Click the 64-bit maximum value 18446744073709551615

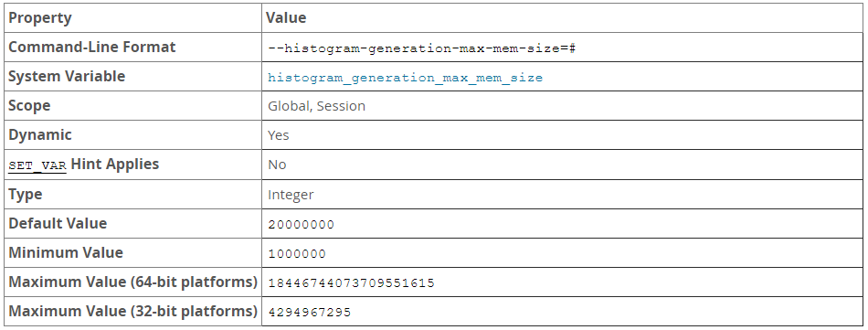point(352,283)
